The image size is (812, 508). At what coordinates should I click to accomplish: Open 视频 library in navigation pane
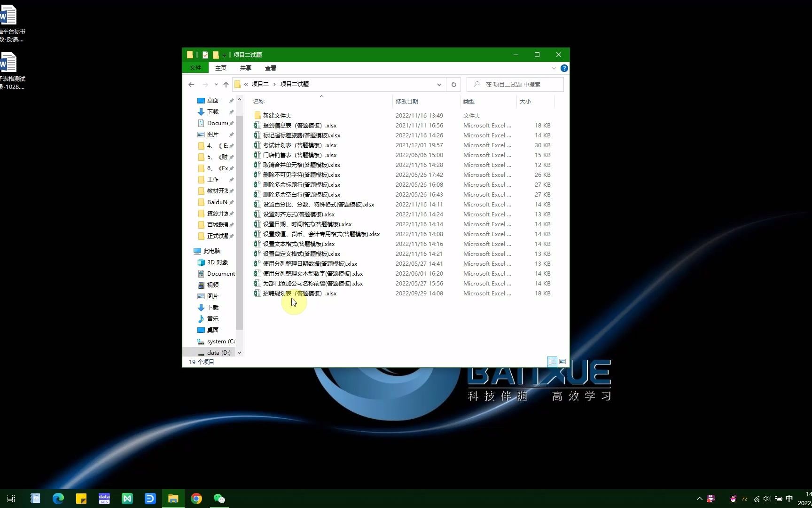click(212, 285)
